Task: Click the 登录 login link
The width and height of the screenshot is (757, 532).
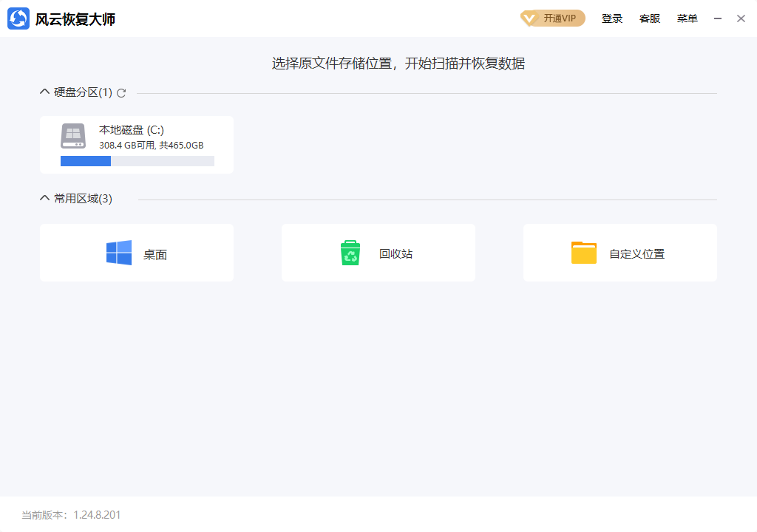Action: click(x=612, y=18)
